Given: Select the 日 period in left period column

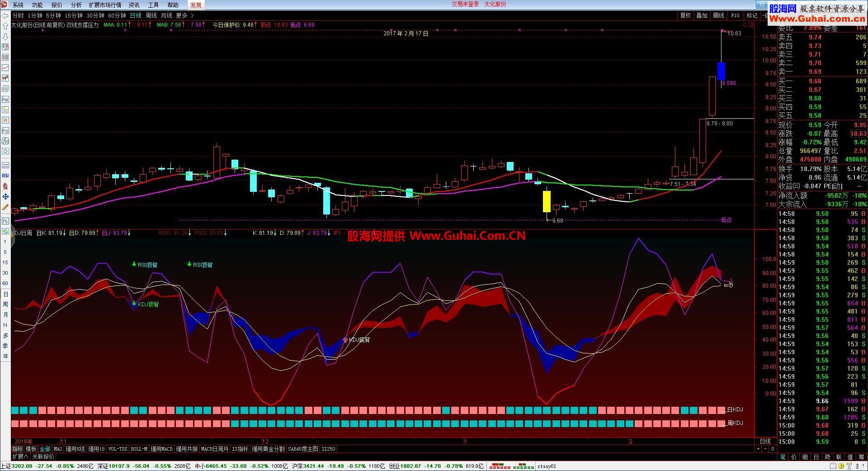Looking at the screenshot, I should pyautogui.click(x=5, y=294).
